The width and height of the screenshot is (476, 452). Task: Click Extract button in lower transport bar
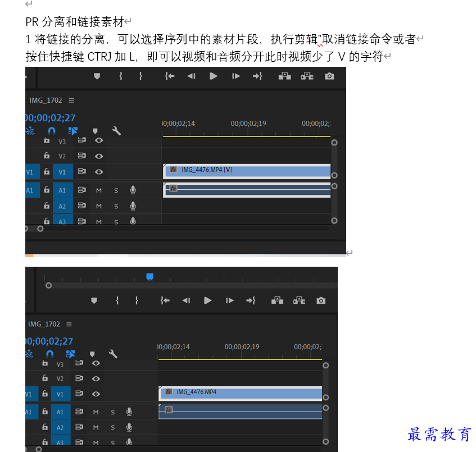point(299,300)
